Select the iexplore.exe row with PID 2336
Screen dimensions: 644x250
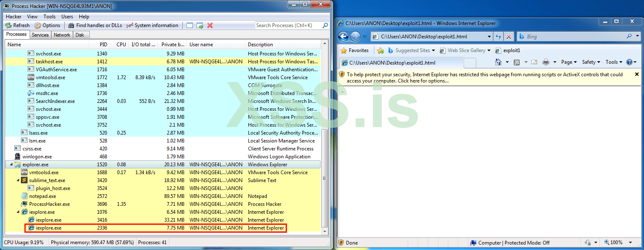click(x=163, y=228)
